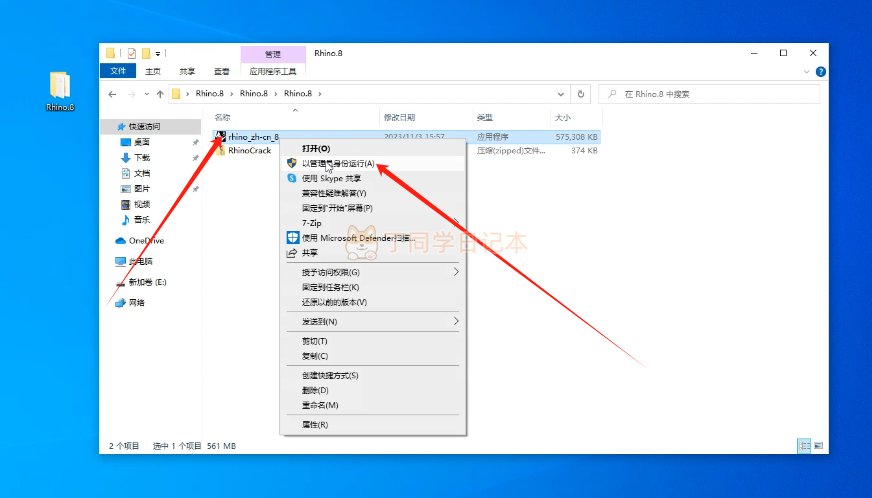Click the 压缩(zipped)文件 type cell

[511, 150]
